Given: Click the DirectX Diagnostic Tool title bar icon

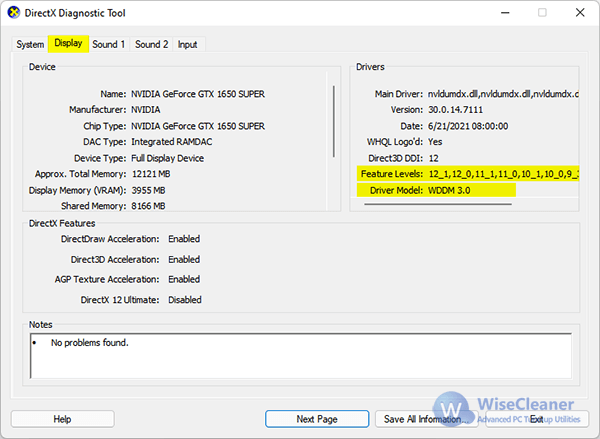Looking at the screenshot, I should coord(14,14).
